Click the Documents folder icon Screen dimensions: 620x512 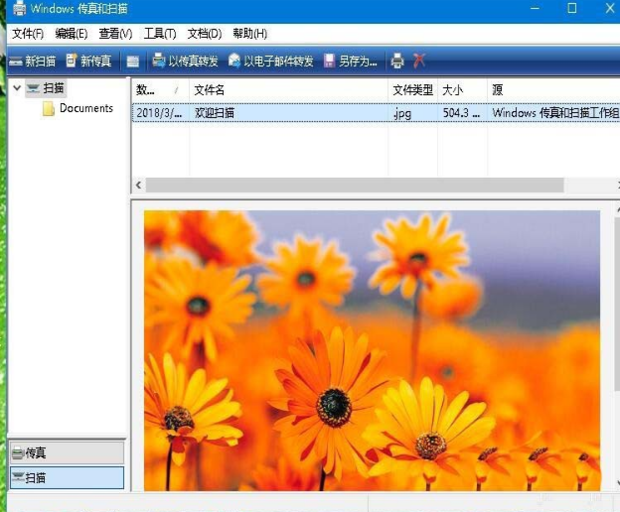pos(49,109)
